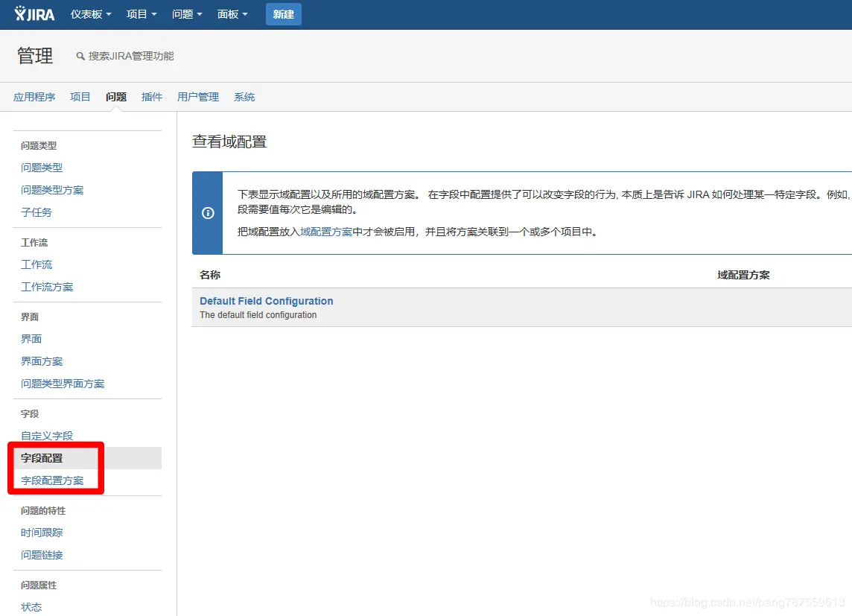Screen dimensions: 852x616
Task: Click the 管理 page title
Action: click(x=35, y=55)
